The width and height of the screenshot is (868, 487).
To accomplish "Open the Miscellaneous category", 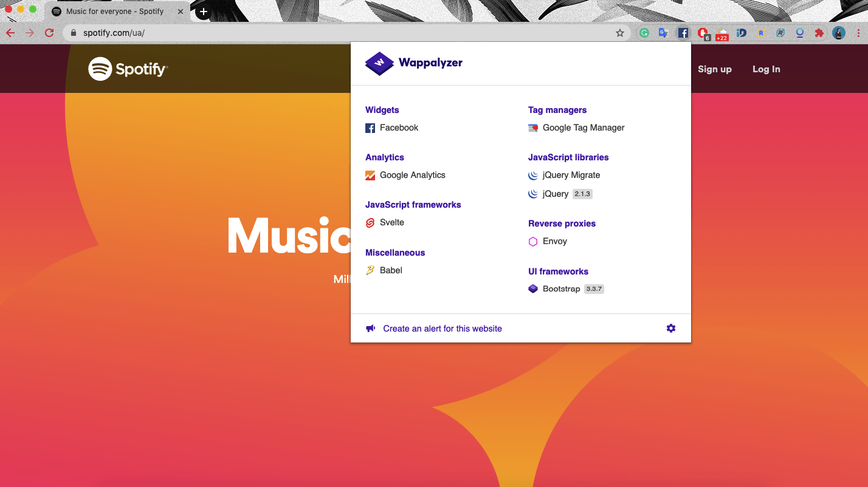I will pos(395,253).
